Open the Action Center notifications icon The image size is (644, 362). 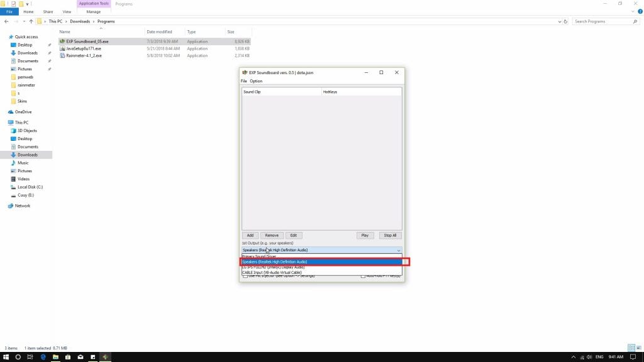tap(633, 357)
